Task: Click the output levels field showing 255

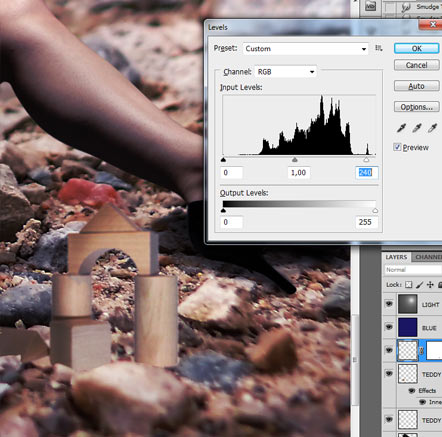Action: 367,222
